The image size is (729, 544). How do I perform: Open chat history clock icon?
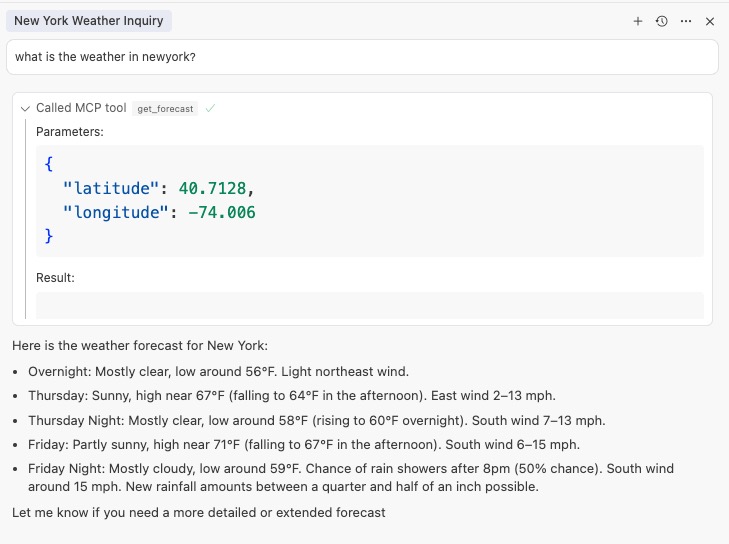click(661, 21)
